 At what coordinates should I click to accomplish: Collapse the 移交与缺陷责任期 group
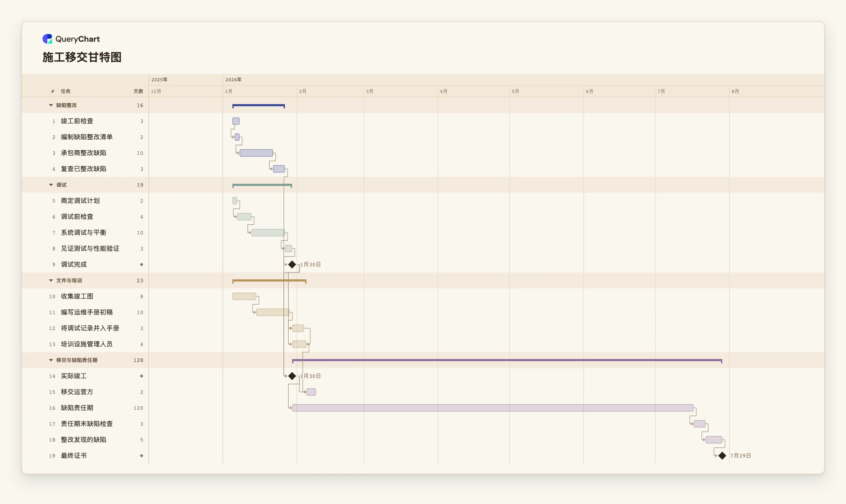(51, 360)
